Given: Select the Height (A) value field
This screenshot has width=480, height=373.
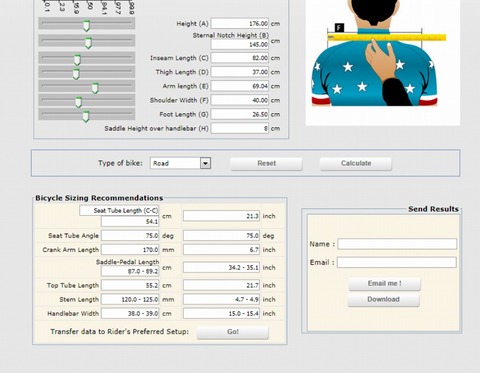Looking at the screenshot, I should click(x=240, y=23).
